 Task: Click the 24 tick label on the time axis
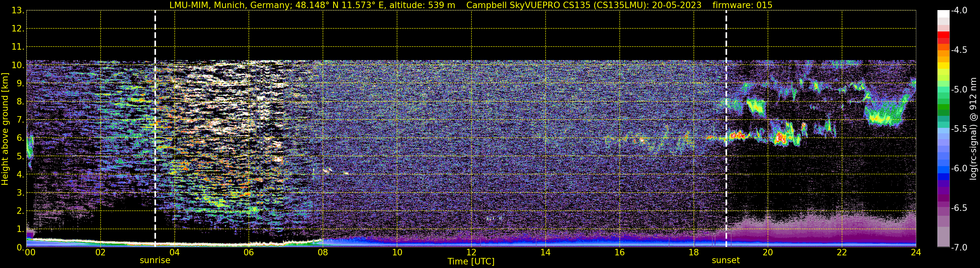pyautogui.click(x=916, y=252)
